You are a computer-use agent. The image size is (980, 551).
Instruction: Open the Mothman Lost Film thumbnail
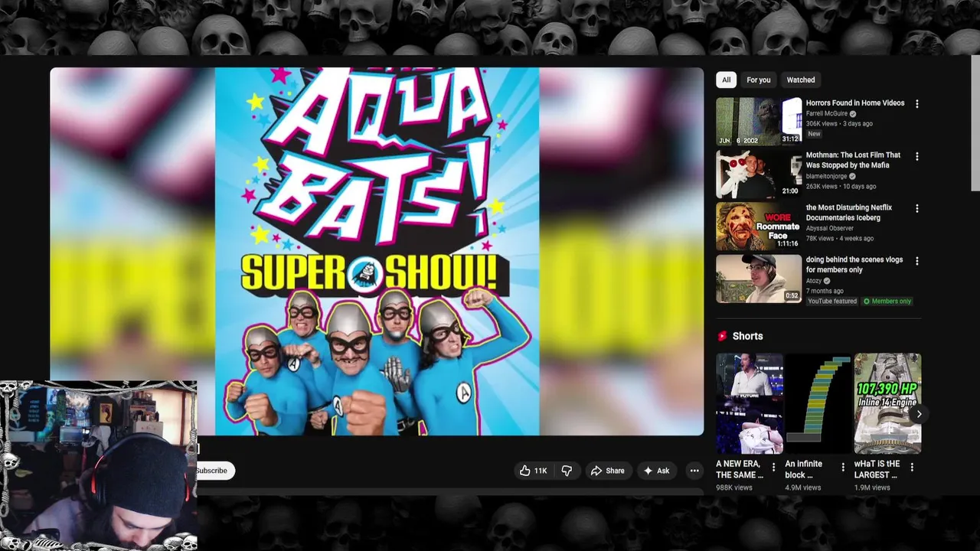pos(759,174)
